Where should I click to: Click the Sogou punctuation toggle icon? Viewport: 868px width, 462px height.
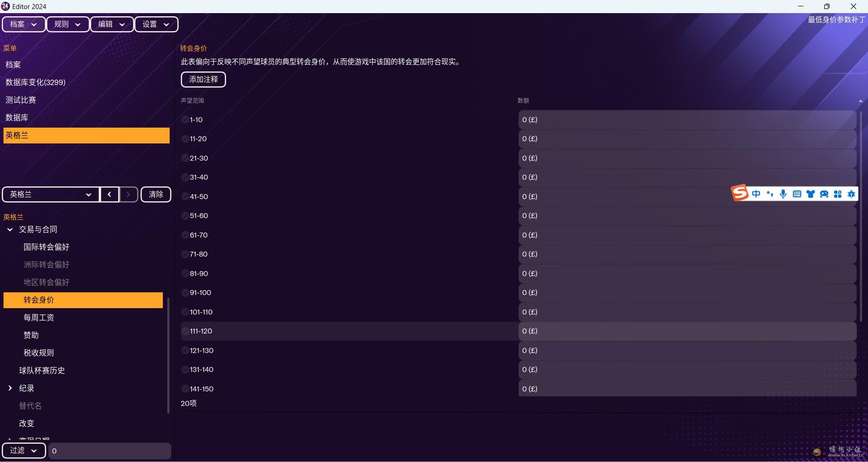[x=770, y=194]
